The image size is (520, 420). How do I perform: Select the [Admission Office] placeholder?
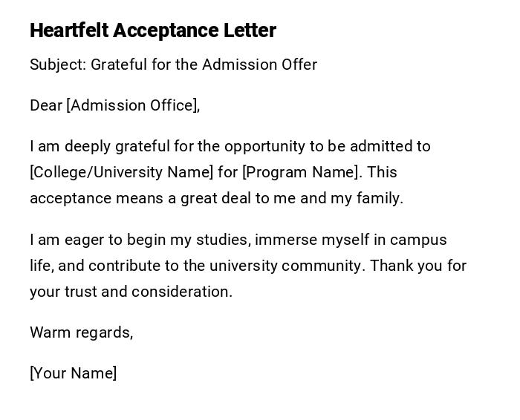click(x=133, y=105)
